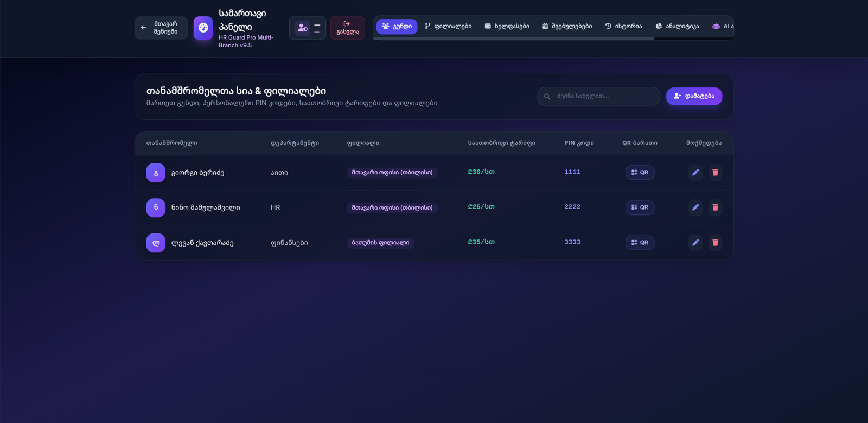
Task: Open the AI tab with robot icon
Action: point(723,27)
